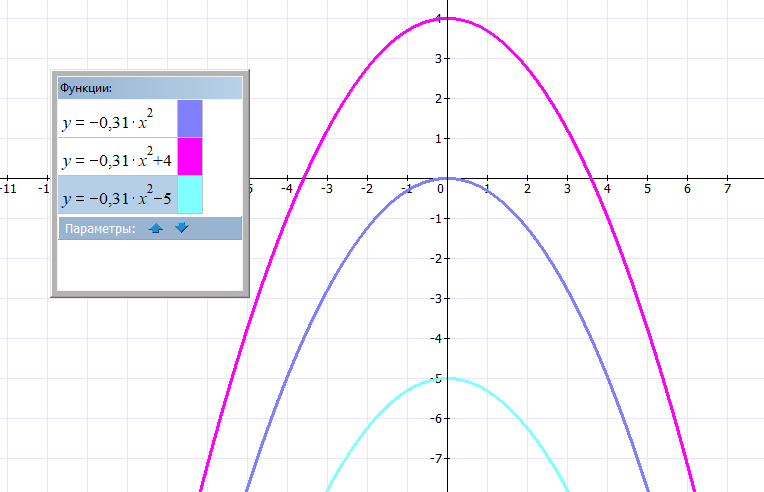Click the violet parabola's vertex at the origin
Viewport: 764px width, 492px height.
pyautogui.click(x=447, y=178)
